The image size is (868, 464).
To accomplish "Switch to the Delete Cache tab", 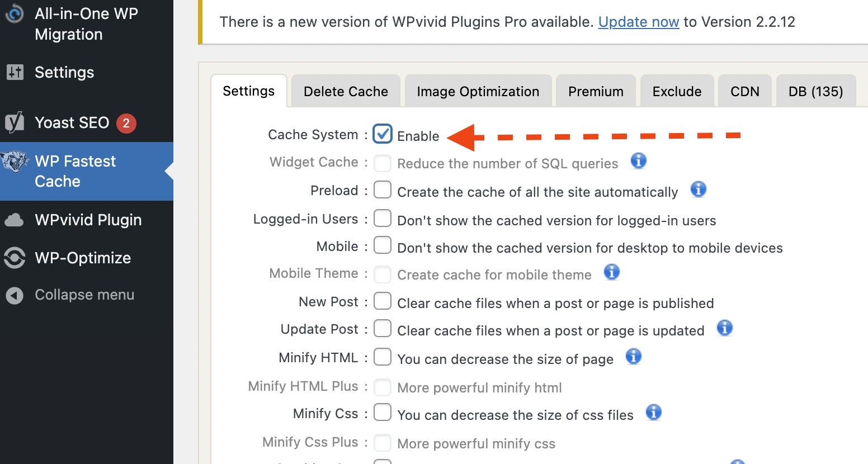I will 346,91.
